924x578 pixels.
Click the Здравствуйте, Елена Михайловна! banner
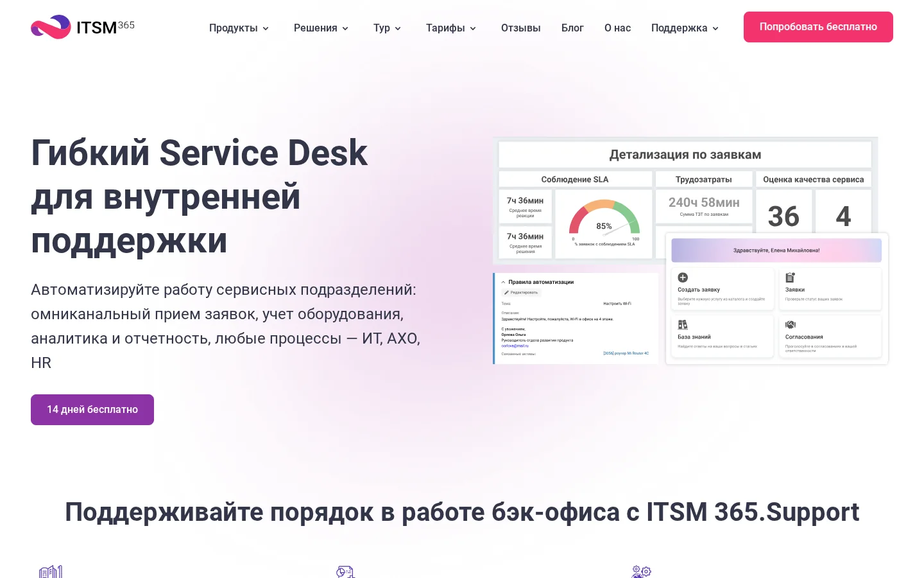(x=776, y=250)
